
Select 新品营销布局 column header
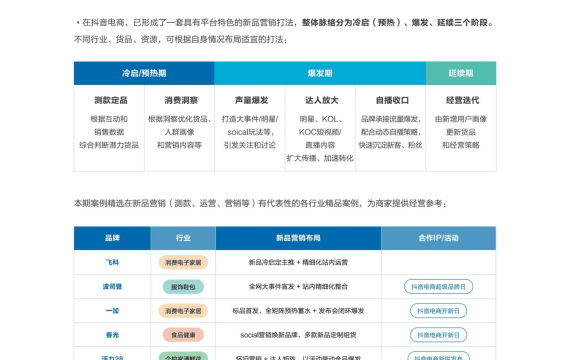click(298, 238)
